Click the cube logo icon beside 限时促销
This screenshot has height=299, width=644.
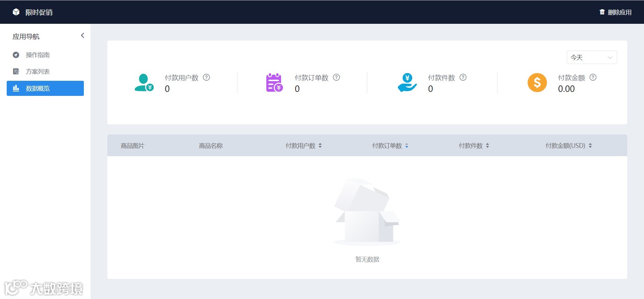16,12
